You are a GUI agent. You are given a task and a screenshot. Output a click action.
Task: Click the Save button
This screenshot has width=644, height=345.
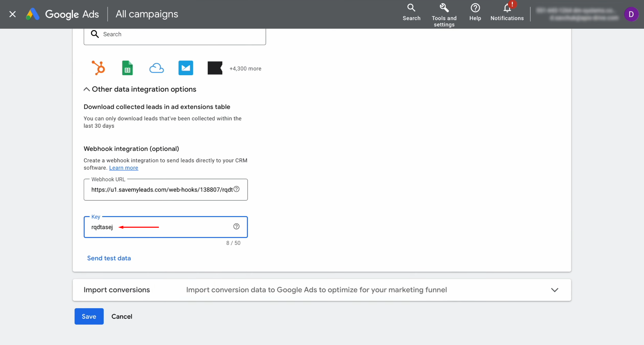point(89,316)
